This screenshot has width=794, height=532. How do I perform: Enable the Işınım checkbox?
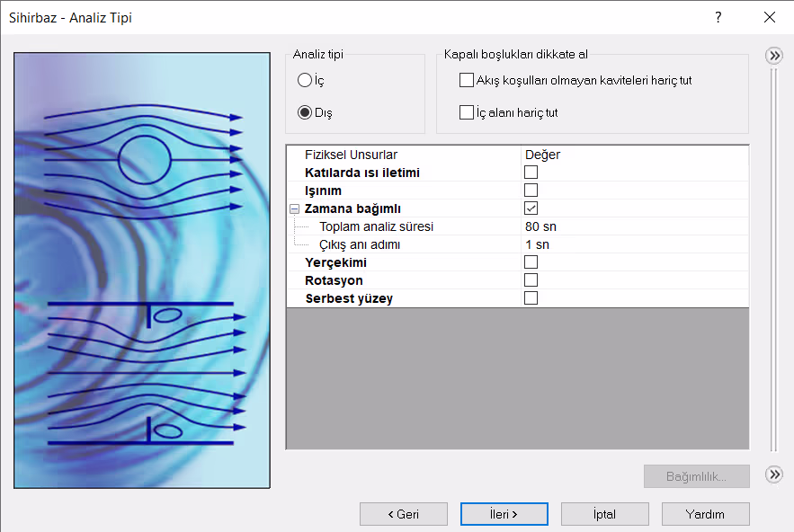point(531,191)
